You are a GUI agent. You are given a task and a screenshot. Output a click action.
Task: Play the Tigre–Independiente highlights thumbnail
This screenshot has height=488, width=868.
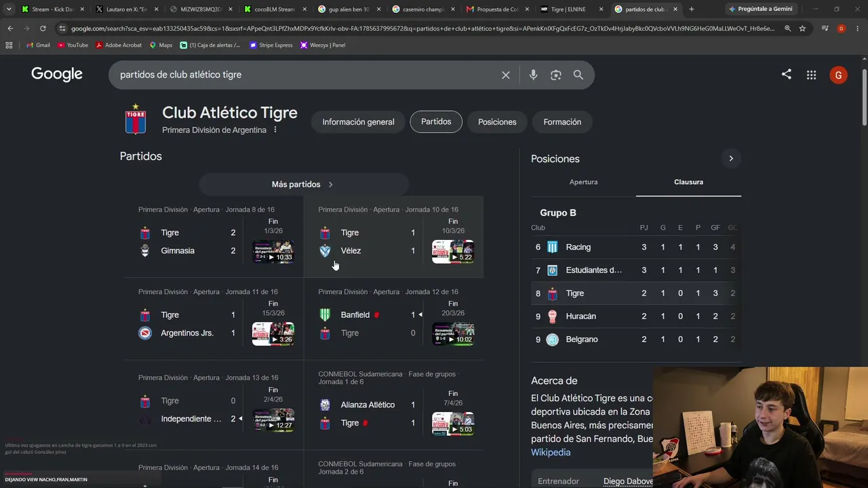click(273, 420)
